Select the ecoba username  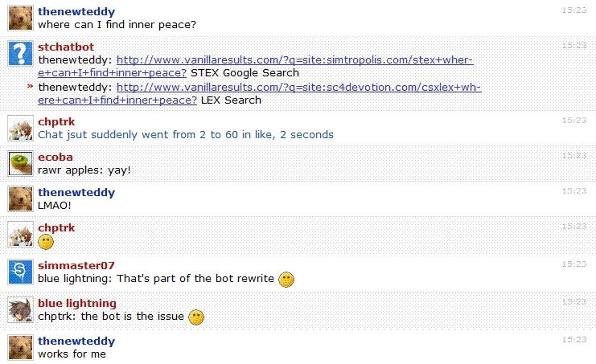55,157
